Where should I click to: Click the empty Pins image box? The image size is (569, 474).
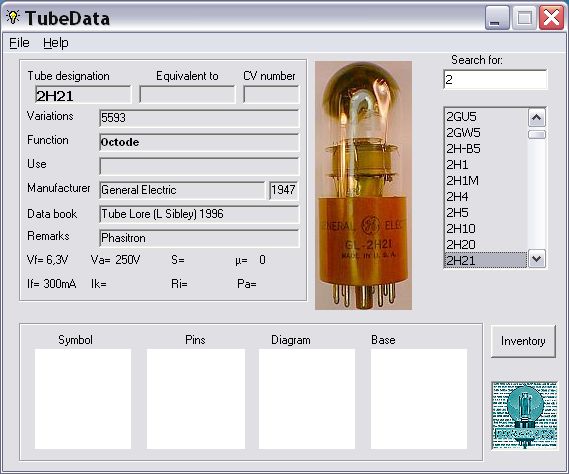196,399
